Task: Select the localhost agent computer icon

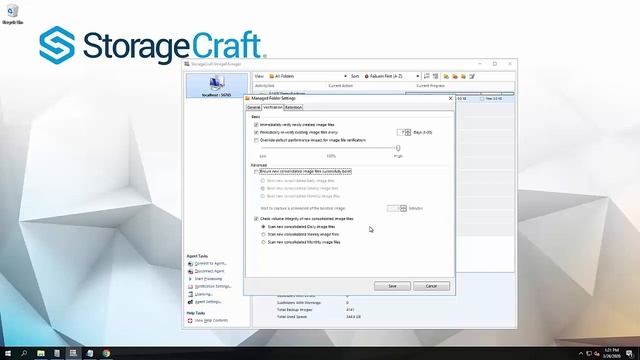Action: [217, 86]
